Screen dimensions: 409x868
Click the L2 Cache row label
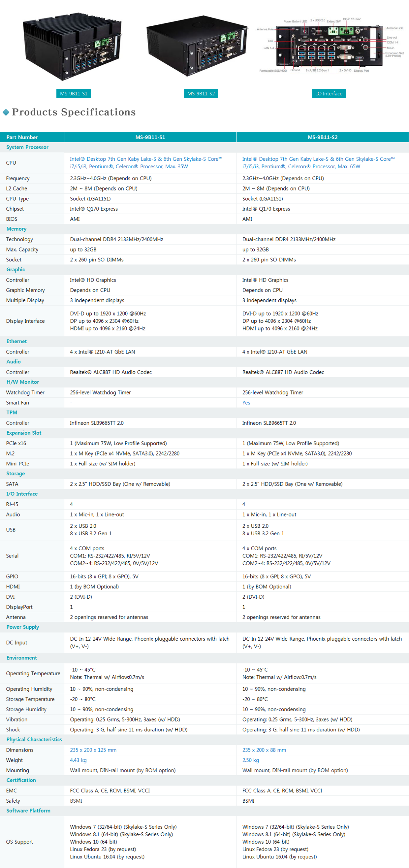click(x=16, y=188)
